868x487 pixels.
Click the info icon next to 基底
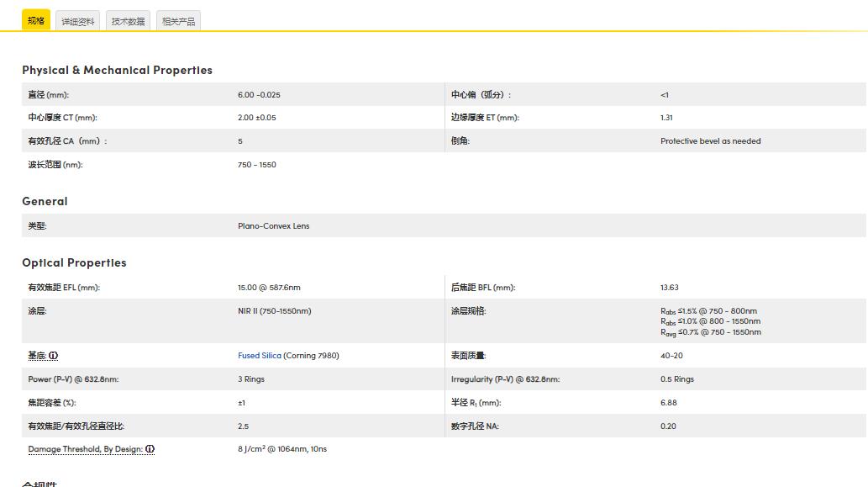tap(54, 356)
